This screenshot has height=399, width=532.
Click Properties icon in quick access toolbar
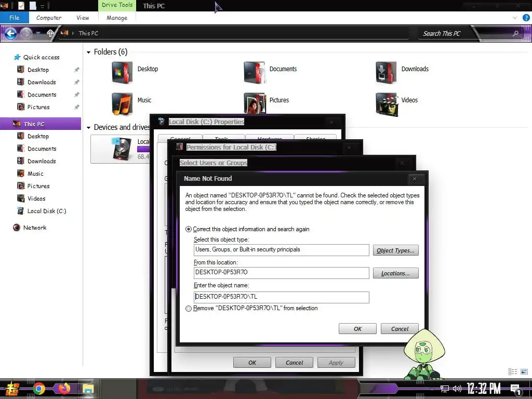point(21,5)
